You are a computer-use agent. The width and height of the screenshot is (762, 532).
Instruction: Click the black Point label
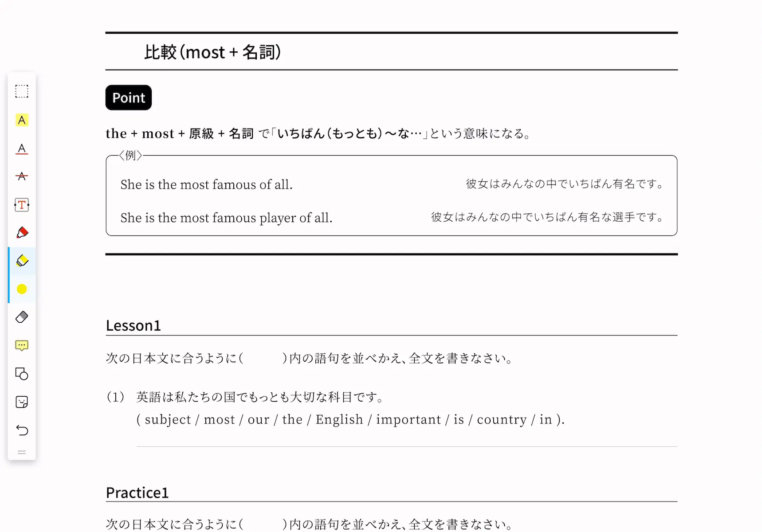(129, 98)
